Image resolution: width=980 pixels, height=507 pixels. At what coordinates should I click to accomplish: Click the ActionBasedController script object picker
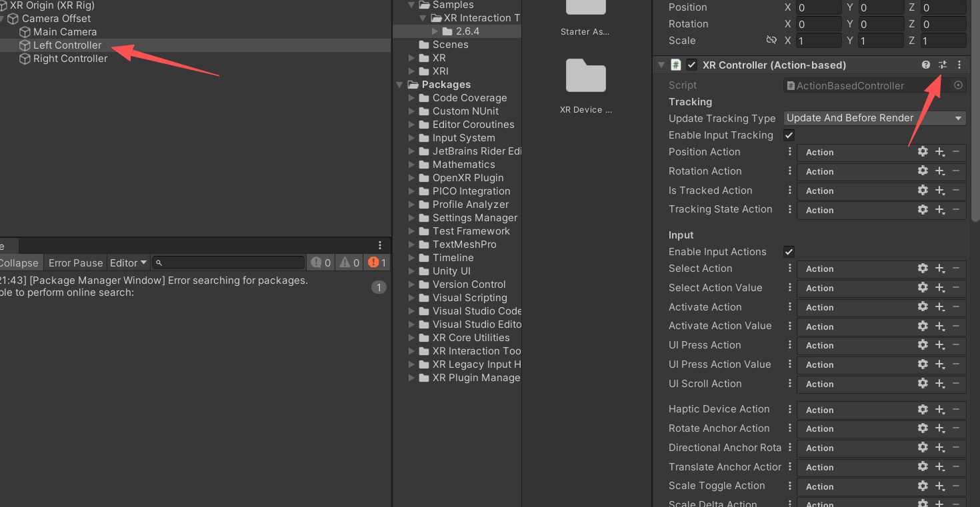tap(958, 85)
